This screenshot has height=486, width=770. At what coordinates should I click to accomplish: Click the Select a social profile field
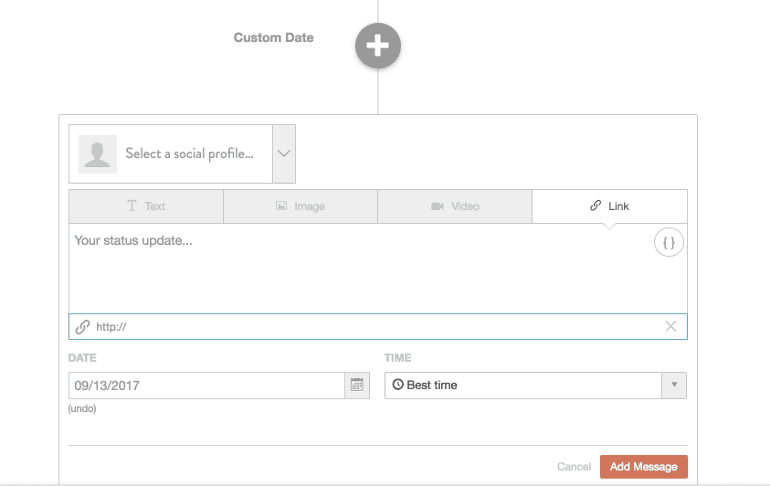pos(189,154)
